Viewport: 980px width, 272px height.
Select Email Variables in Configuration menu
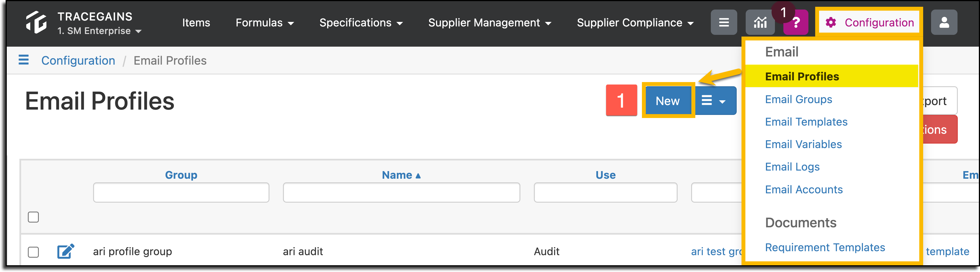pyautogui.click(x=803, y=144)
